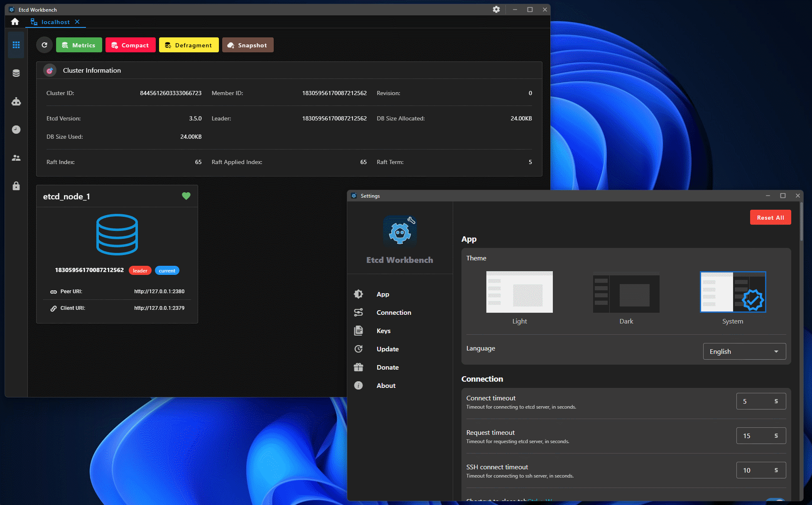The height and width of the screenshot is (505, 812).
Task: Click the Connection sliders icon in Settings sidebar
Action: (358, 312)
